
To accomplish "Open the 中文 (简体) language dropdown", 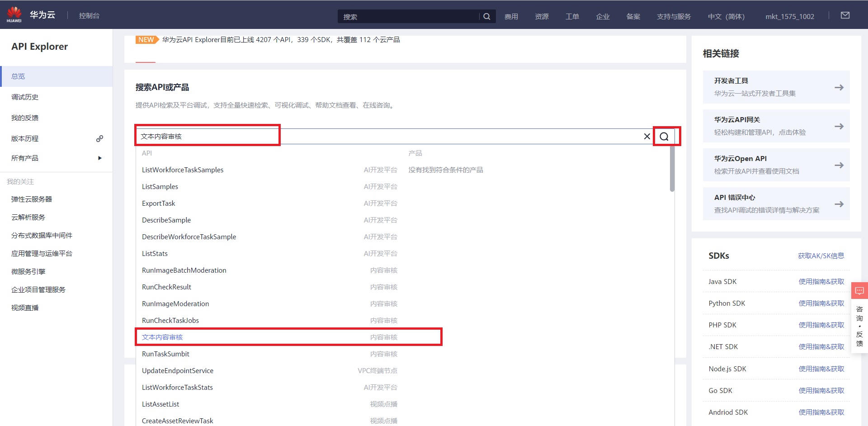I will click(x=726, y=17).
